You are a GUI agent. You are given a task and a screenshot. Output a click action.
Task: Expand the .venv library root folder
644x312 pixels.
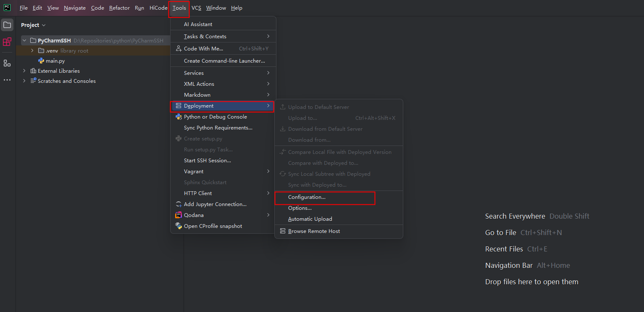click(x=33, y=50)
